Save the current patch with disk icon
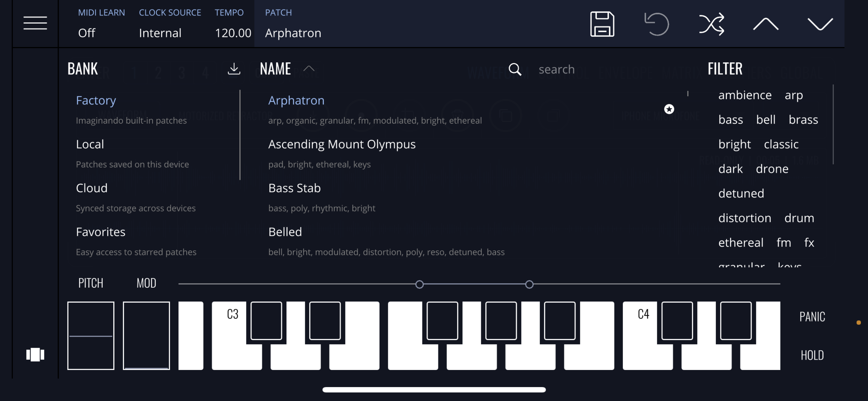The width and height of the screenshot is (868, 401). [x=602, y=24]
